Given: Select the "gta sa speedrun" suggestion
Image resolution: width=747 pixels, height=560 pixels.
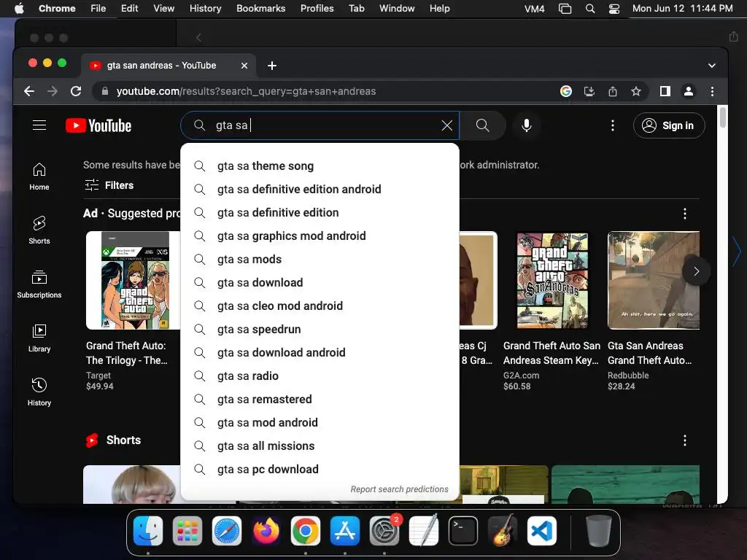Looking at the screenshot, I should 320,330.
